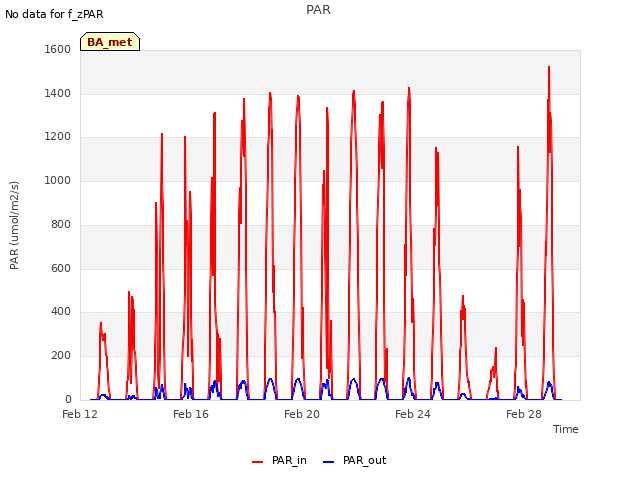
Task: Click the blue PAR_out legend swatch
Action: [329, 462]
